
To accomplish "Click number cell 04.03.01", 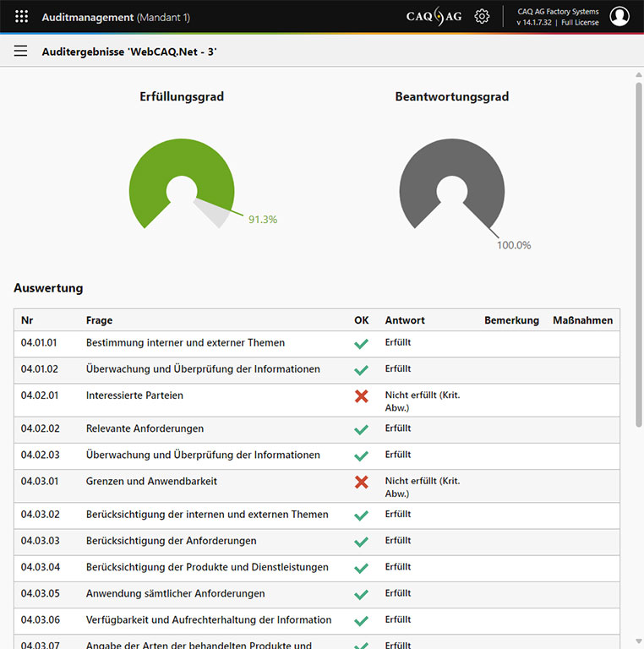I will 40,481.
